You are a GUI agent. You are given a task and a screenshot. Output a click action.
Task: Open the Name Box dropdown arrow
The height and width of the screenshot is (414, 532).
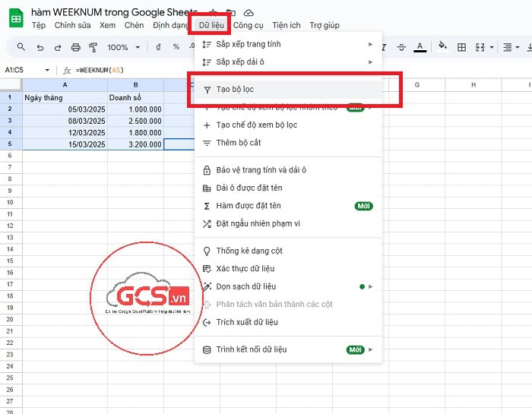pyautogui.click(x=47, y=70)
